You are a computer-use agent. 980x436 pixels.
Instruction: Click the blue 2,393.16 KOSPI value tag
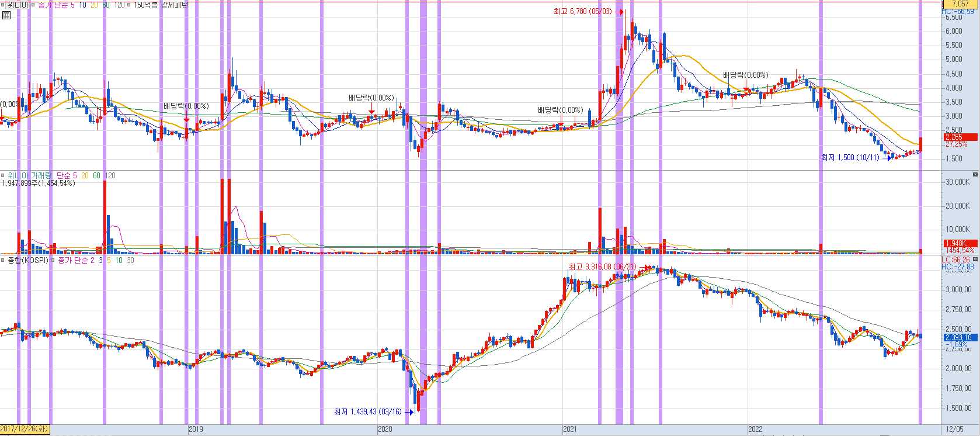[960, 337]
